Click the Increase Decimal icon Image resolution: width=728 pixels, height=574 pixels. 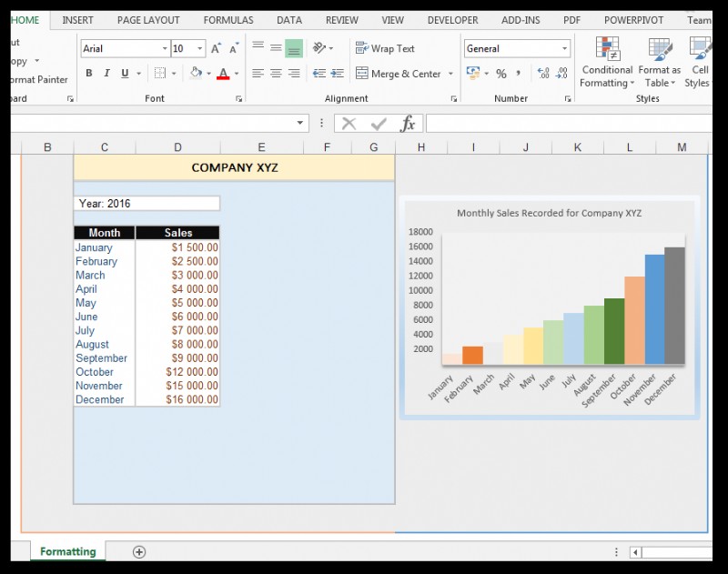point(545,74)
